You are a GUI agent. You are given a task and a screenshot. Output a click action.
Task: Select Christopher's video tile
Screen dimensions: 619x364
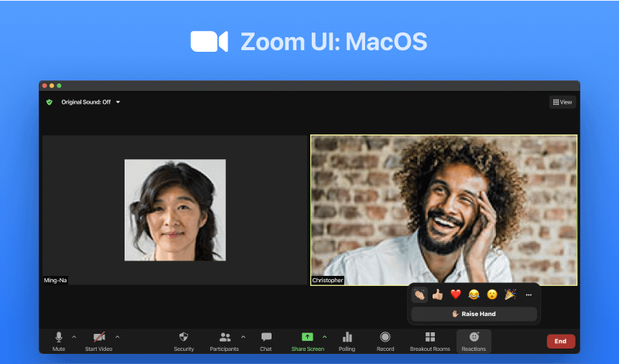tap(443, 210)
